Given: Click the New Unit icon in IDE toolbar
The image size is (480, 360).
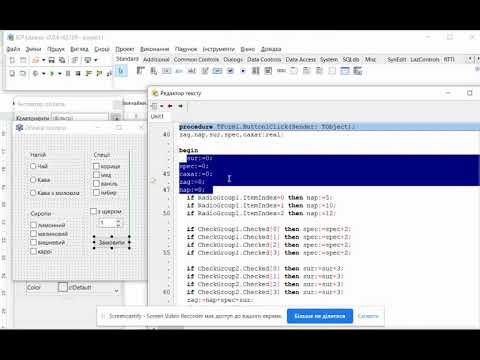Looking at the screenshot, I should click(x=12, y=60).
